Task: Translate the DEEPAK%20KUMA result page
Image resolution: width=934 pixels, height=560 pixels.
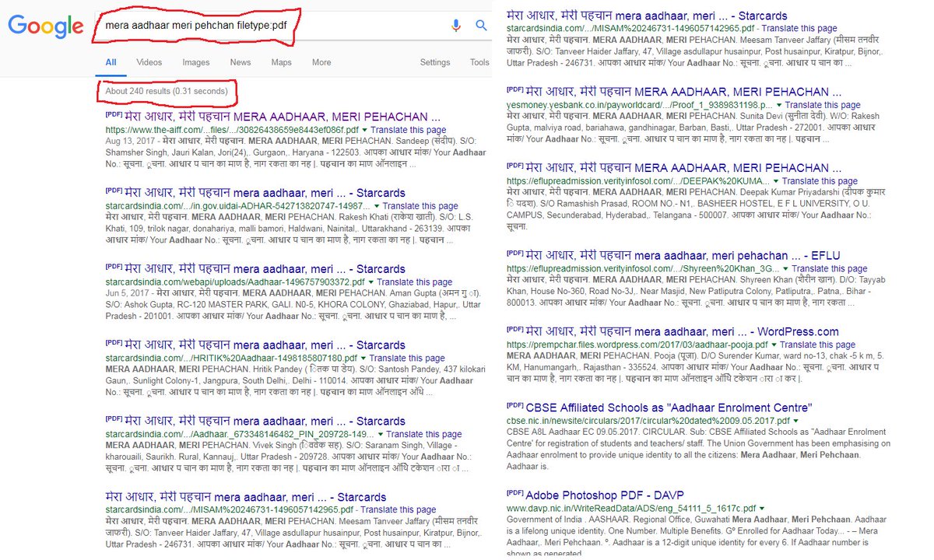Action: coord(820,180)
